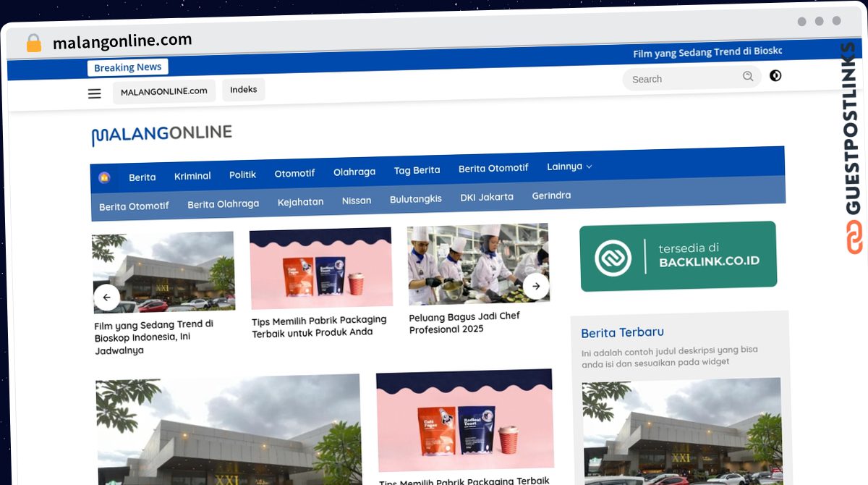The height and width of the screenshot is (485, 868).
Task: Go to next slide arrow
Action: tap(536, 286)
